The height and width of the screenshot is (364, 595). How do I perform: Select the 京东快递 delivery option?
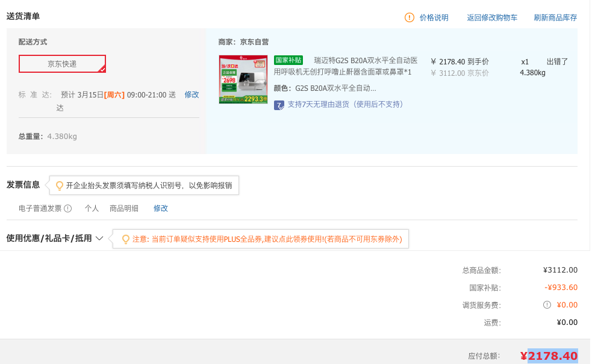(x=62, y=64)
